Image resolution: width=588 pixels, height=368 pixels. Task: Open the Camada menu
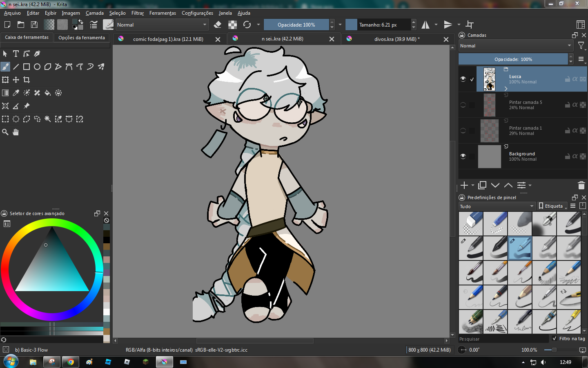click(94, 13)
